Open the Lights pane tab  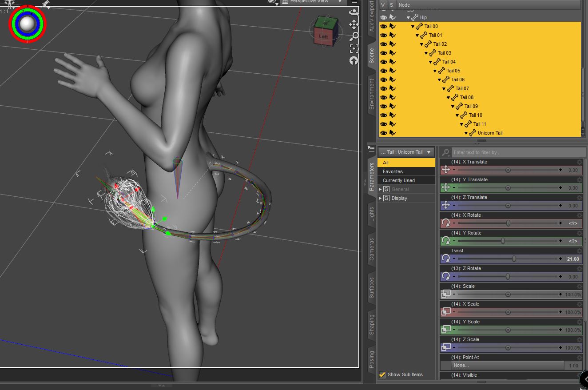pyautogui.click(x=372, y=215)
